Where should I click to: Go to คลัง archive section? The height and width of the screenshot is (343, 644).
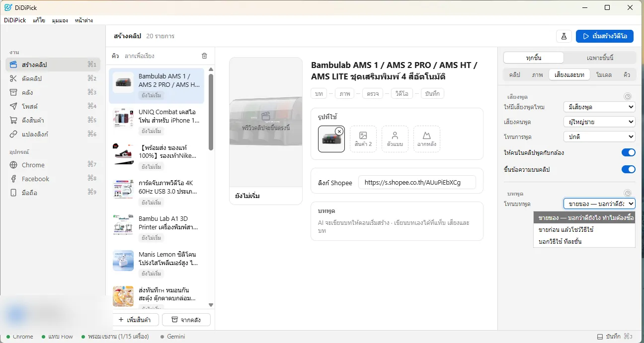point(53,92)
